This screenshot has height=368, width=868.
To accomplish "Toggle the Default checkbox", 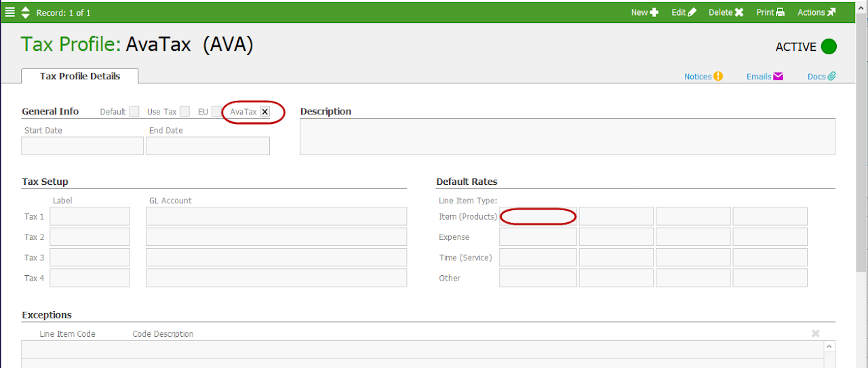I will tap(134, 112).
